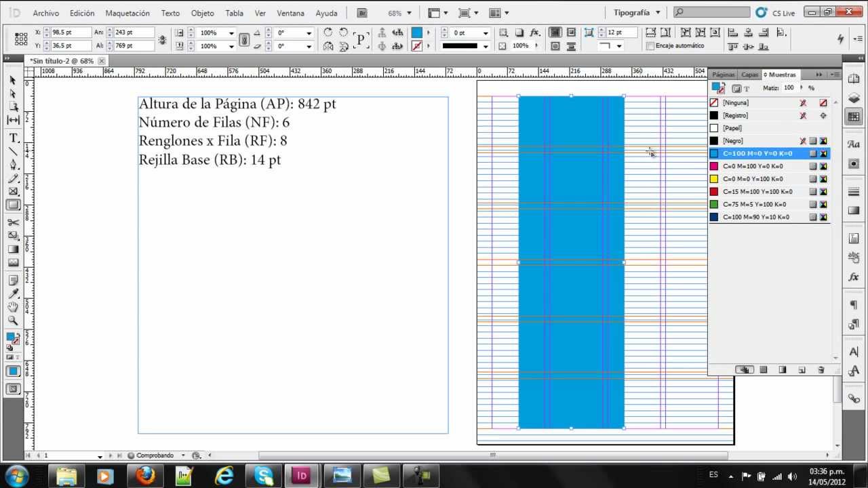This screenshot has height=488, width=868.
Task: Open the Objeto menu
Action: click(202, 13)
